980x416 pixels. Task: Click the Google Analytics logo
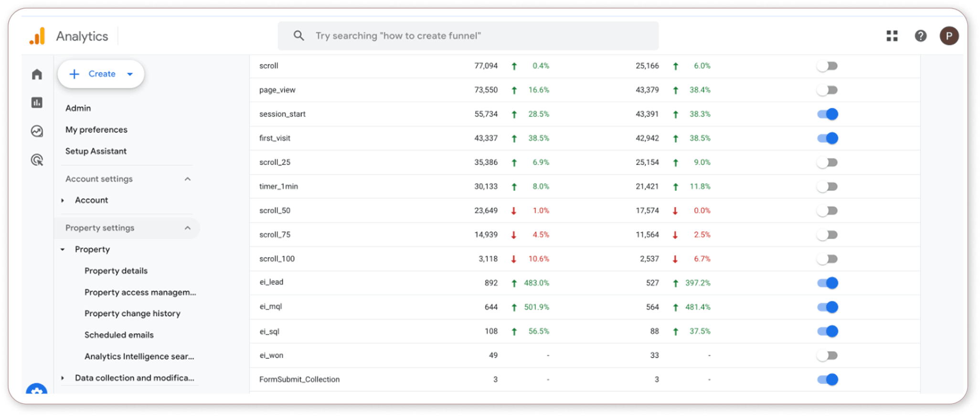(37, 36)
